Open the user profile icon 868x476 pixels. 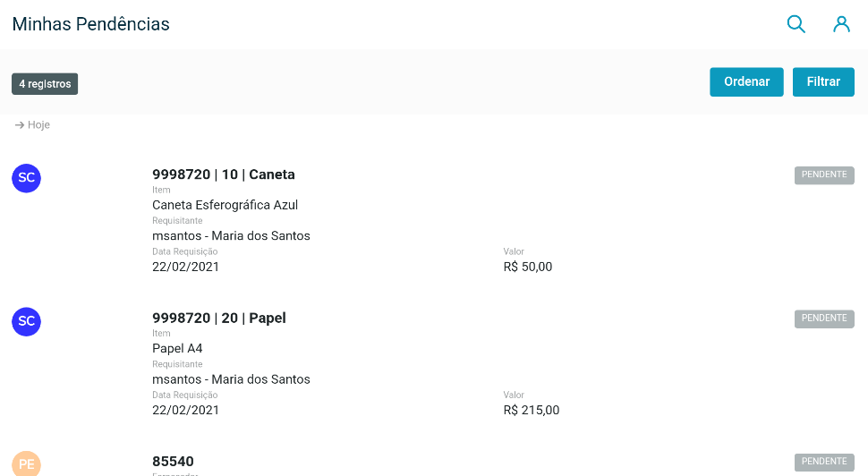coord(841,24)
